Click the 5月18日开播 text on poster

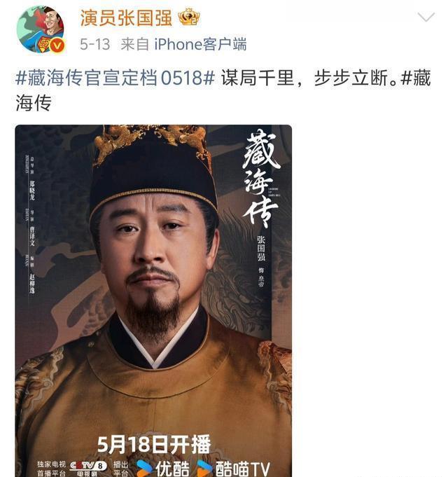(x=154, y=444)
